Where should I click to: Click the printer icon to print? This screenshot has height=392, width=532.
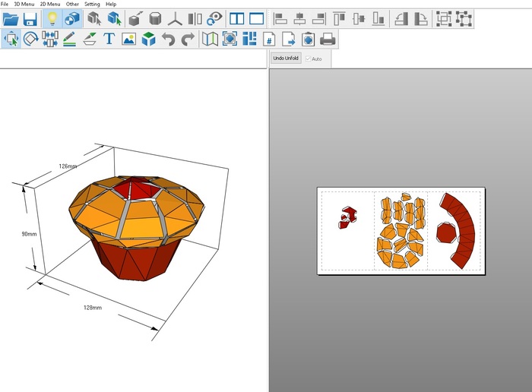click(328, 38)
